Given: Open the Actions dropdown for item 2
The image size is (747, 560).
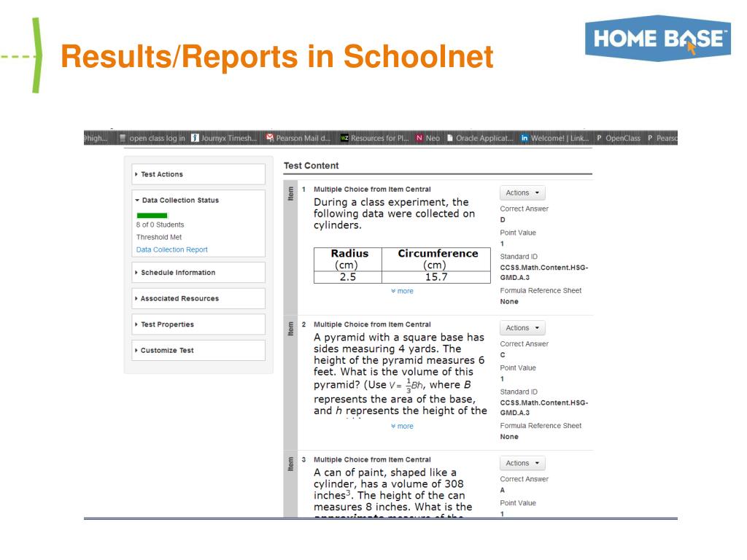Looking at the screenshot, I should click(522, 328).
